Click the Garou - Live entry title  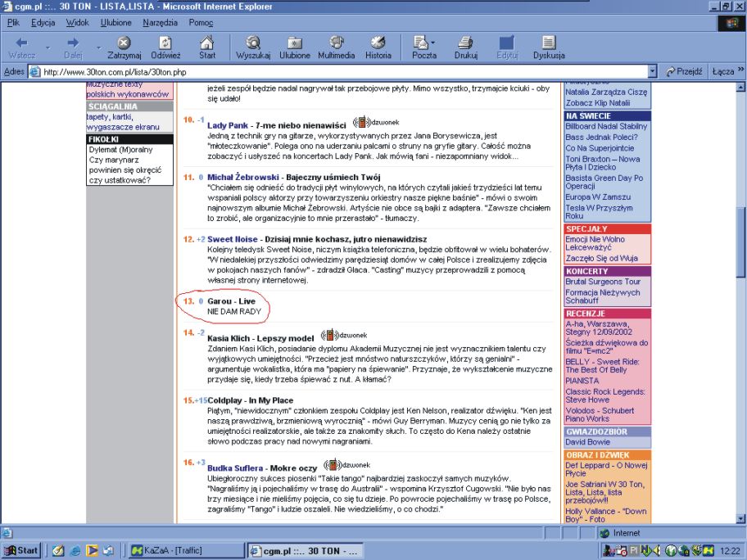click(x=231, y=301)
